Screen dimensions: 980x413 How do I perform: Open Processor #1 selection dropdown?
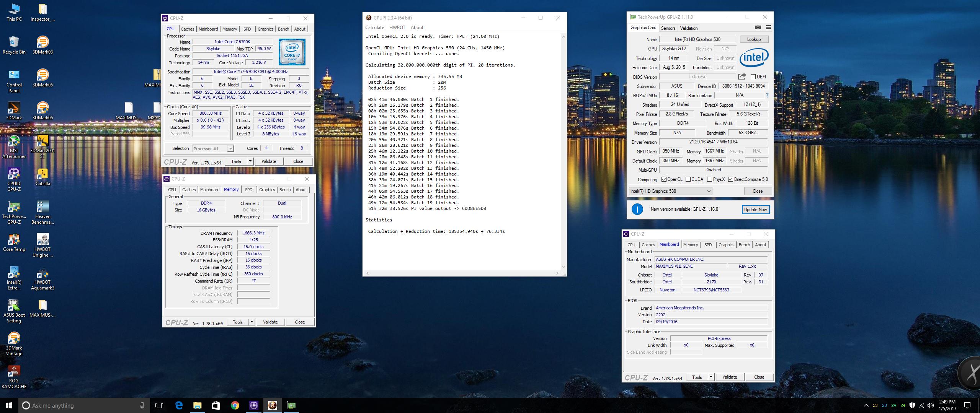point(213,149)
